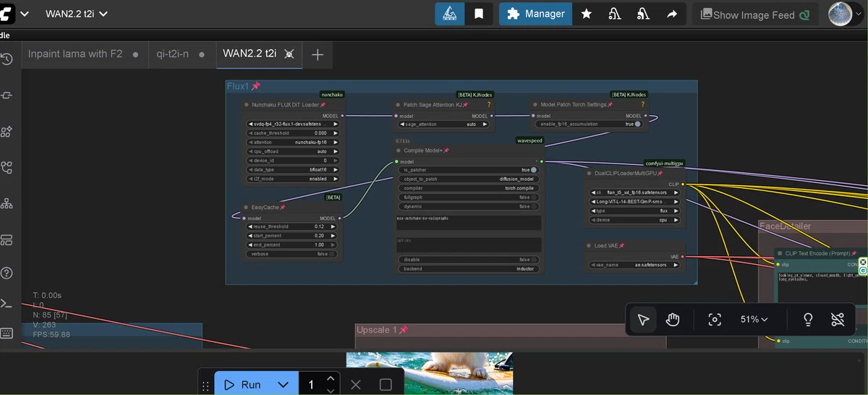Select the hand pan tool
868x395 pixels.
[x=673, y=319]
